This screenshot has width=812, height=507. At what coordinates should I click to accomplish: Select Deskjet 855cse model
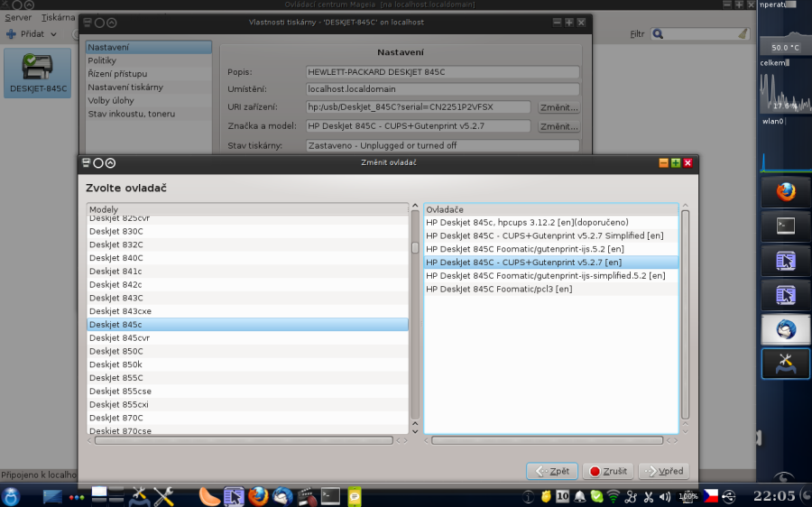click(247, 392)
